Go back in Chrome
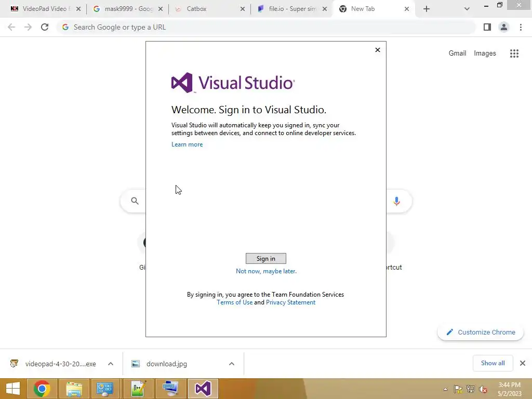The image size is (532, 399). pos(11,27)
